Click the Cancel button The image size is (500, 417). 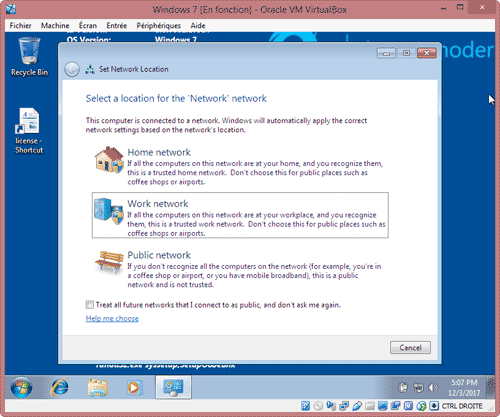pos(410,348)
